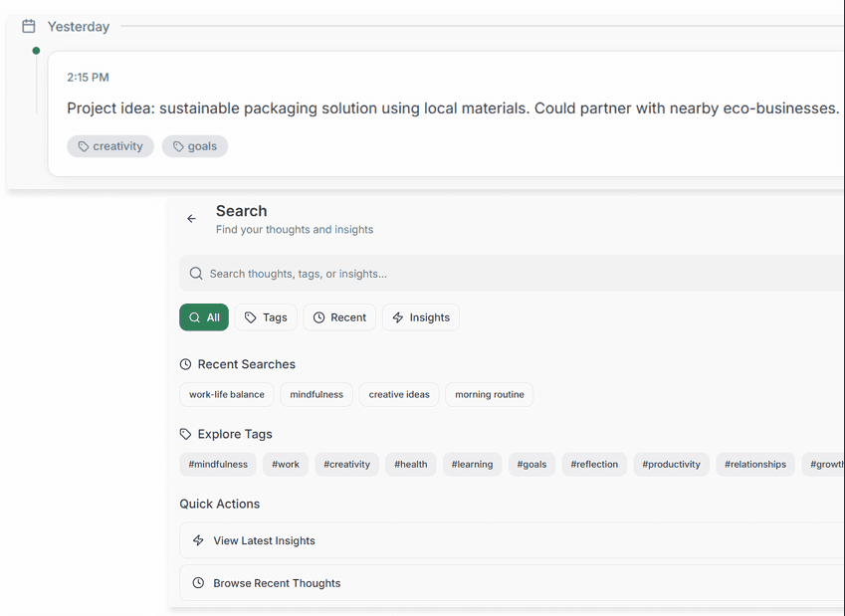The width and height of the screenshot is (845, 616).
Task: Choose the work-life balance recent search
Action: pos(227,395)
